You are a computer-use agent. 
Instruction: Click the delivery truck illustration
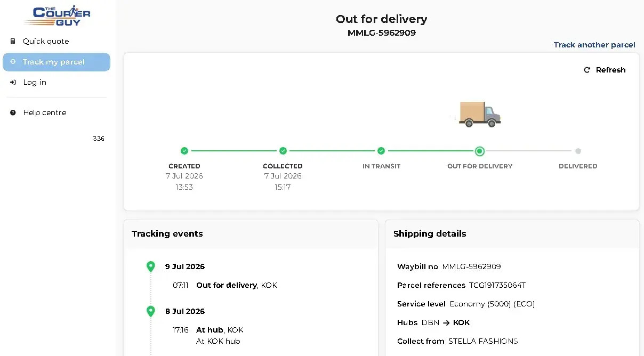480,114
